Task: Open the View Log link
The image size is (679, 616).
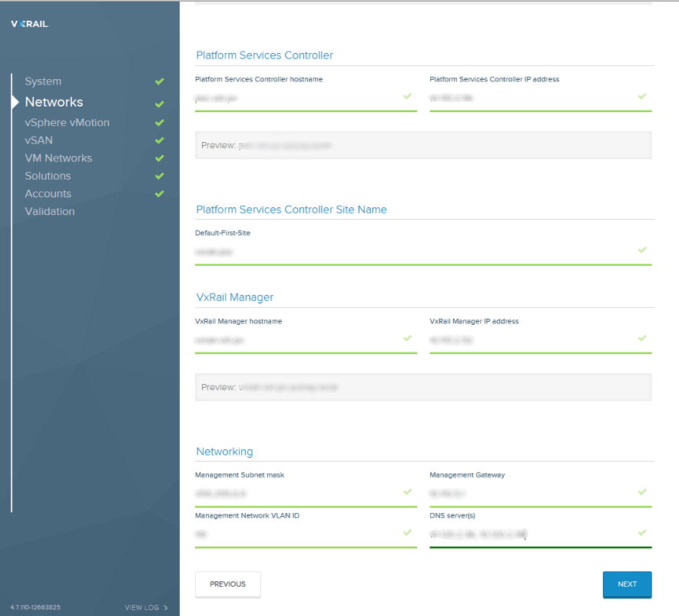Action: click(x=142, y=608)
